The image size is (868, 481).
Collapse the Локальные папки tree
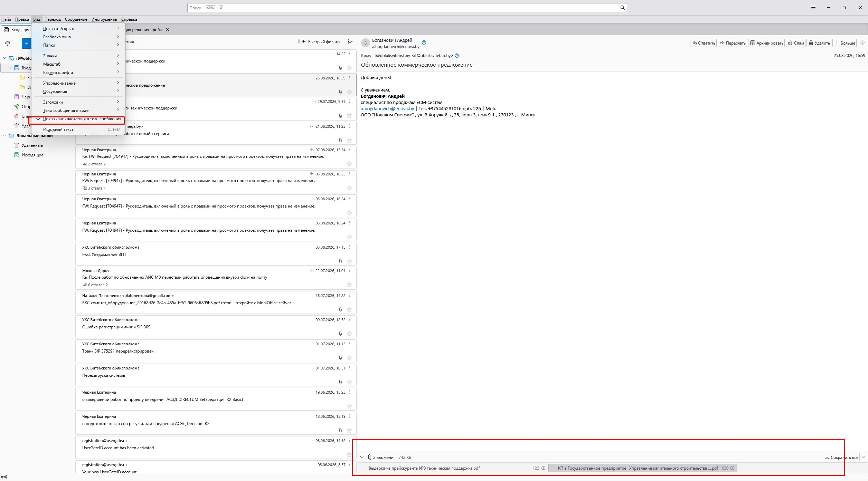pyautogui.click(x=4, y=135)
